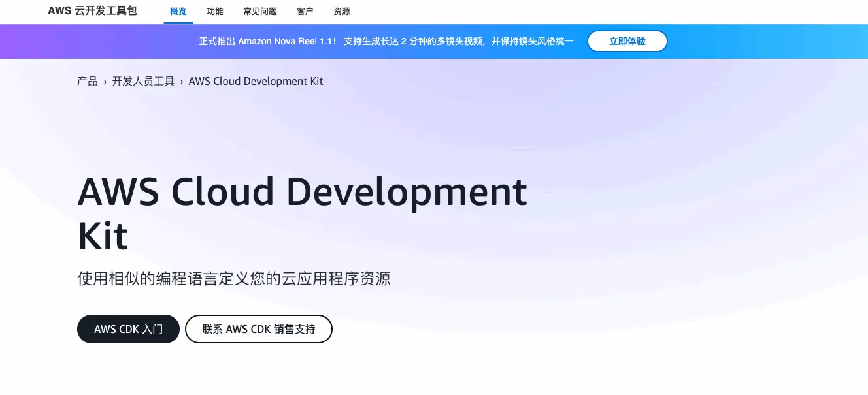Click the AWS Cloud Development Kit heading
Viewport: 868px width, 395px height.
302,213
